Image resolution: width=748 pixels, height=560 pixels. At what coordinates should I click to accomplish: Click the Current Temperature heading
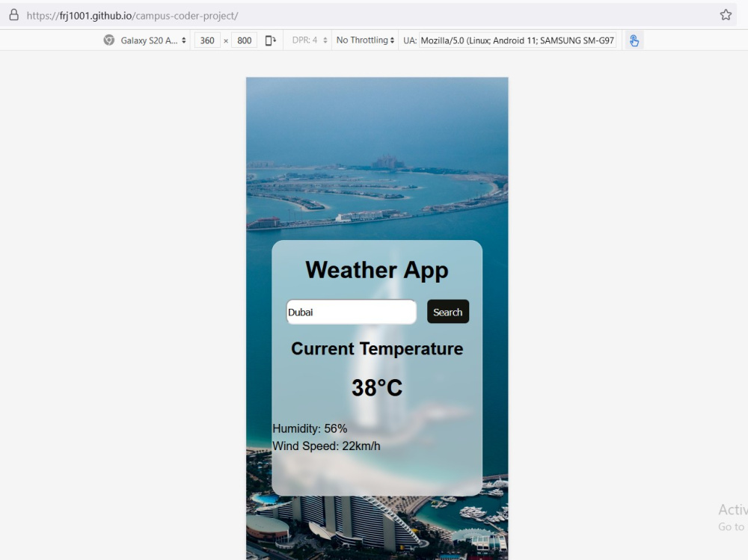point(377,348)
